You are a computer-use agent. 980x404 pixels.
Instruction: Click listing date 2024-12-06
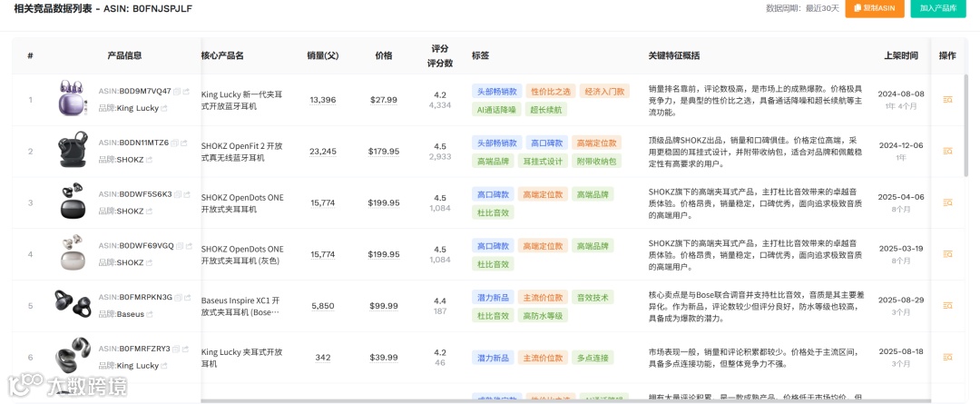901,145
